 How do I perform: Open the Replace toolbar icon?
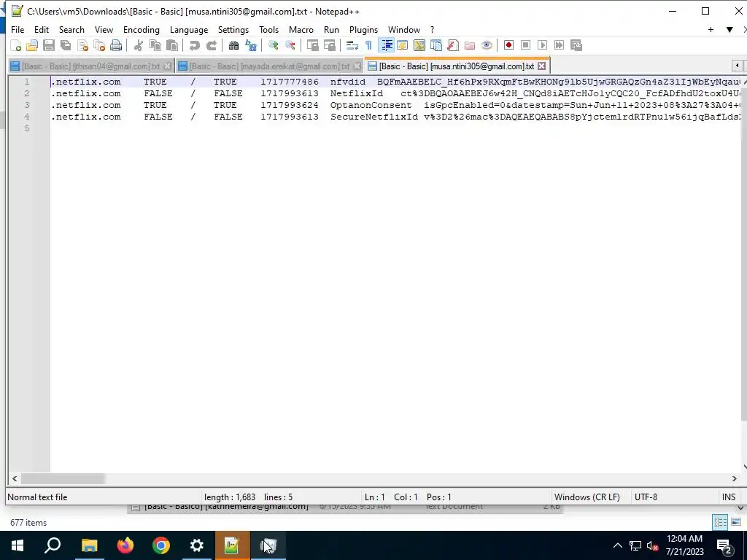pyautogui.click(x=251, y=45)
